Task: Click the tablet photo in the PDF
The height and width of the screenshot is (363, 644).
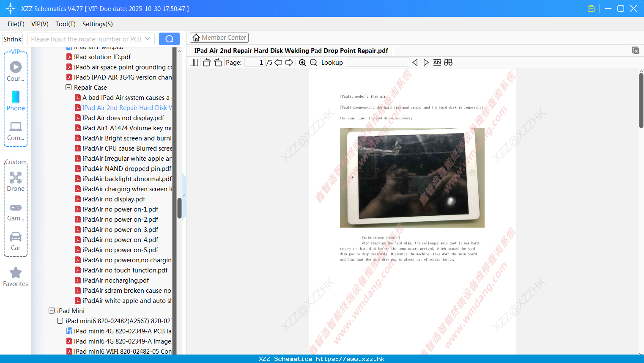Action: (x=412, y=178)
